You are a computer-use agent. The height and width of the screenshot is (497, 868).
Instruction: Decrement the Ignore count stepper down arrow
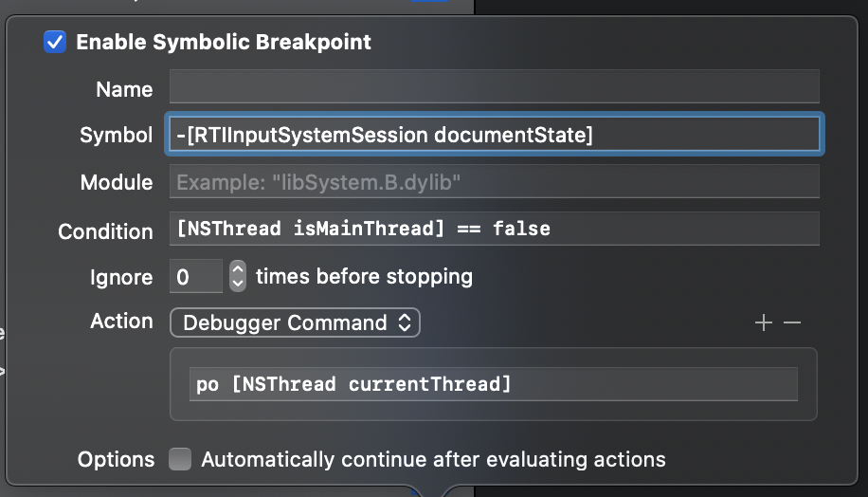tap(238, 284)
